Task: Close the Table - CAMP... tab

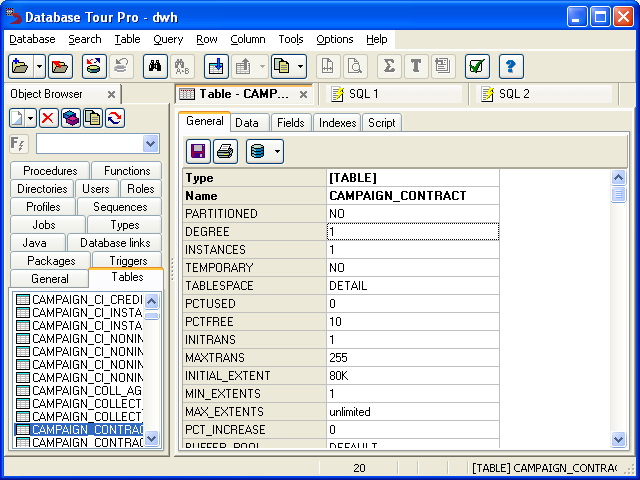Action: [303, 95]
